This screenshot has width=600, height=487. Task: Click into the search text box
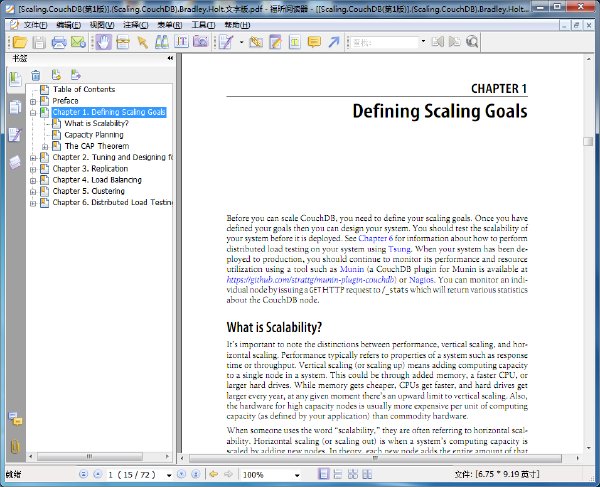point(385,42)
